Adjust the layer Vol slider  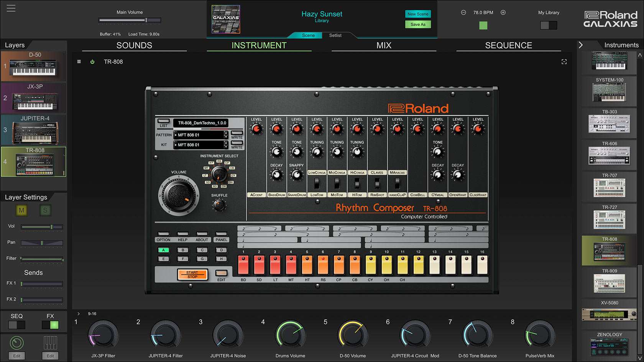pos(42,227)
